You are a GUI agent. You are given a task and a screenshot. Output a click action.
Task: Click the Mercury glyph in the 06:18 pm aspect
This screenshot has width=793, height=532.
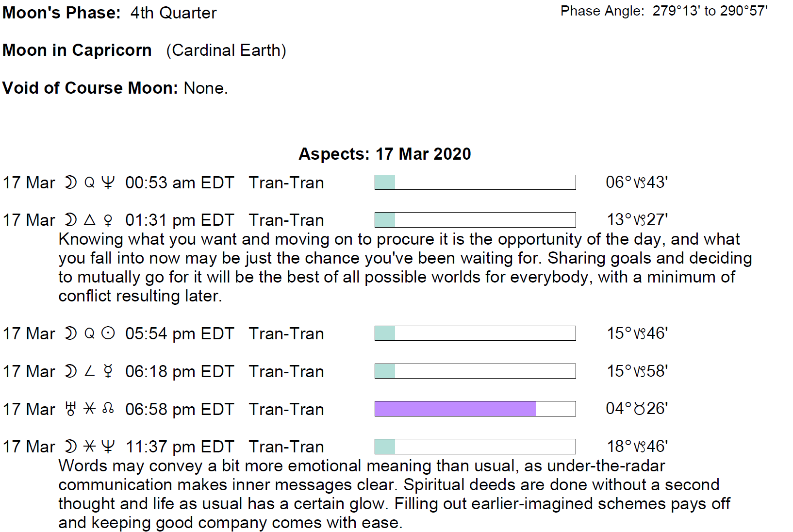pyautogui.click(x=108, y=371)
